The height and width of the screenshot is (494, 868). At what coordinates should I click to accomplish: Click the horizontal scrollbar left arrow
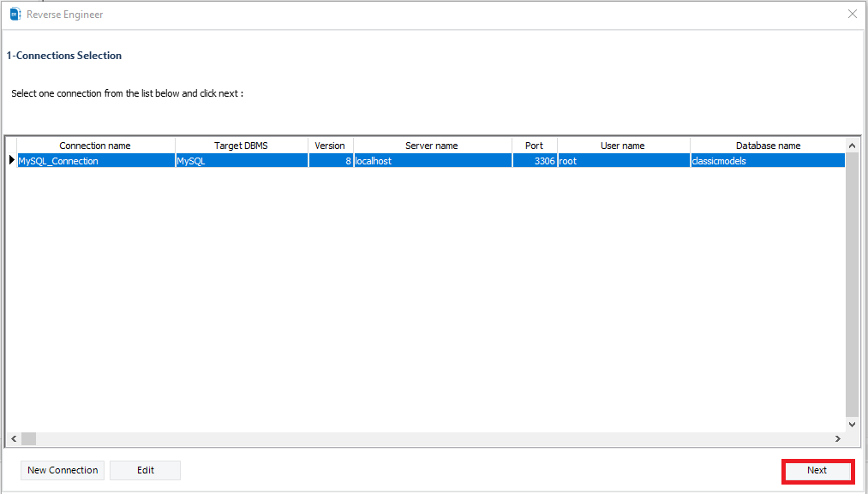tap(13, 438)
